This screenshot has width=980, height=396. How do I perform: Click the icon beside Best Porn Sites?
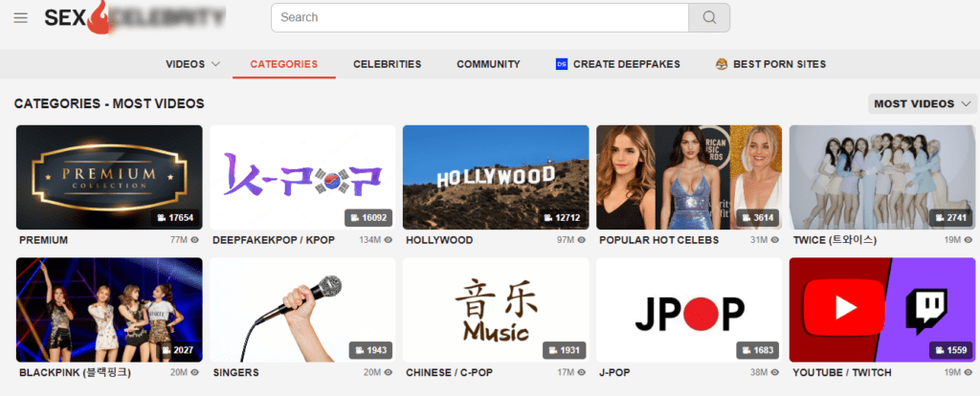point(722,64)
